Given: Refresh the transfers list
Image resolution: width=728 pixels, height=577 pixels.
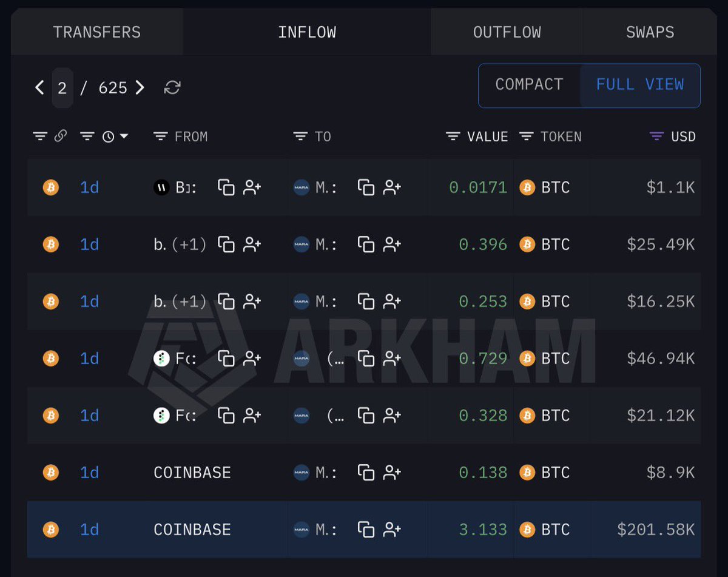Looking at the screenshot, I should [172, 88].
